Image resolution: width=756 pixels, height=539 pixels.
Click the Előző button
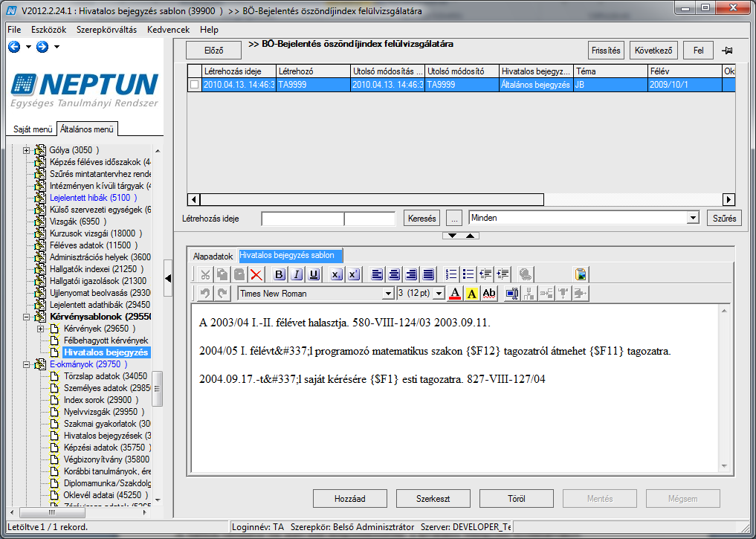click(213, 50)
